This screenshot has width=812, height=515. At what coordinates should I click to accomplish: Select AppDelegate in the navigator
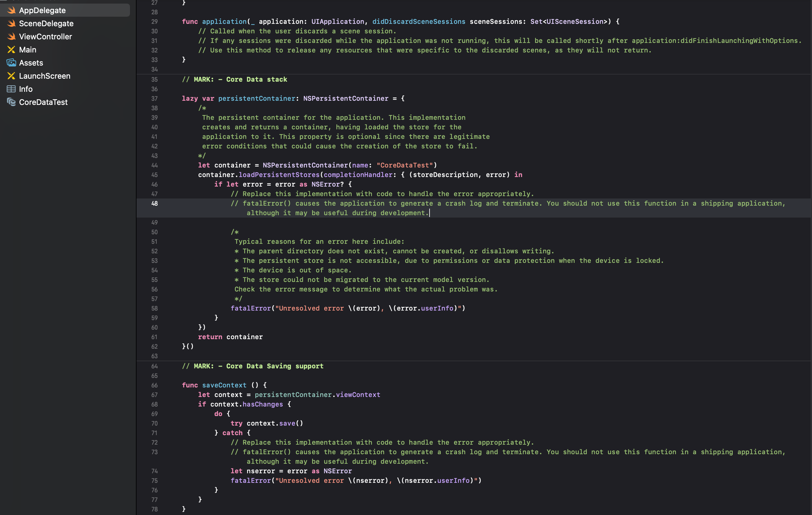65,10
